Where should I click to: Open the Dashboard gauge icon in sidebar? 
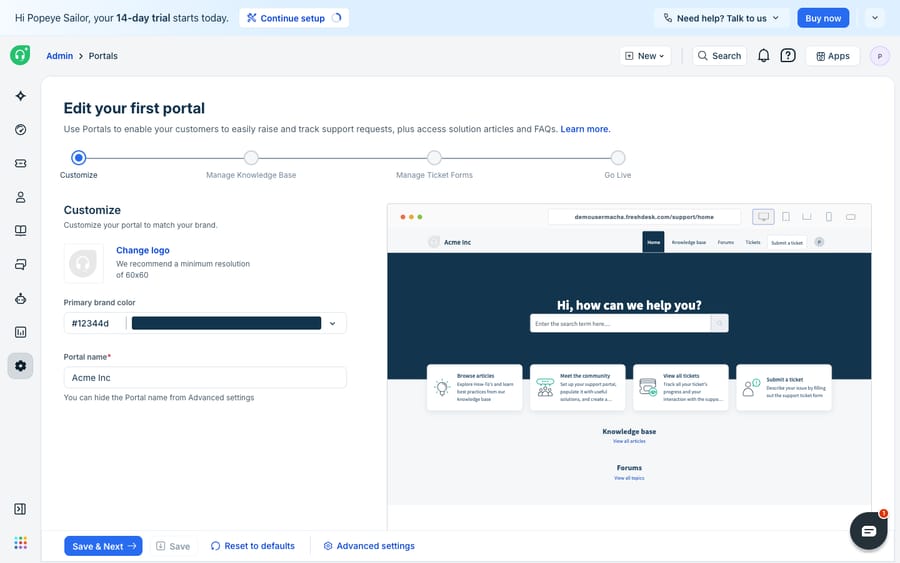pyautogui.click(x=21, y=130)
